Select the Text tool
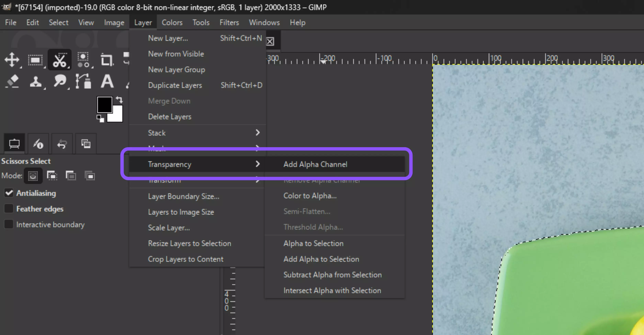 point(107,81)
